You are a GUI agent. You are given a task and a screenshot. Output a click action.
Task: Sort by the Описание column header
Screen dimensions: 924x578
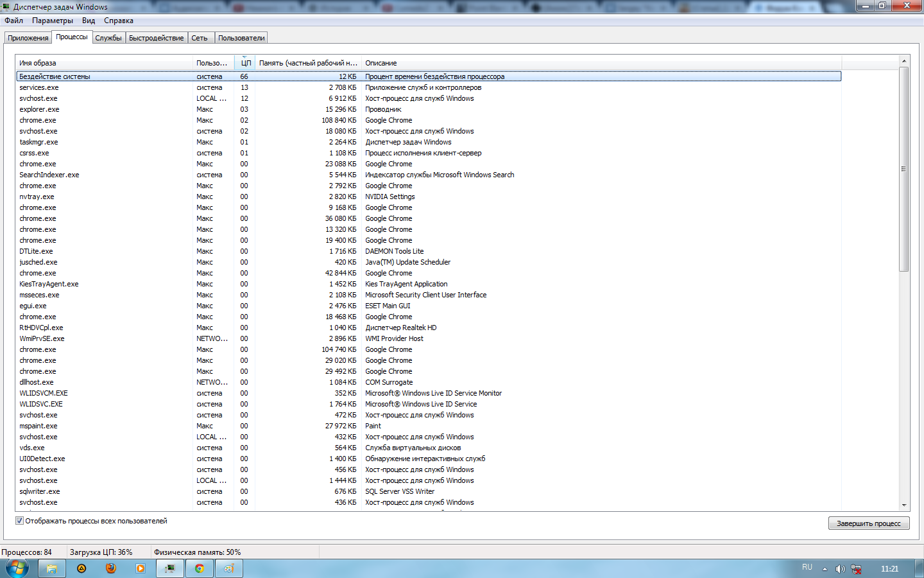tap(601, 63)
